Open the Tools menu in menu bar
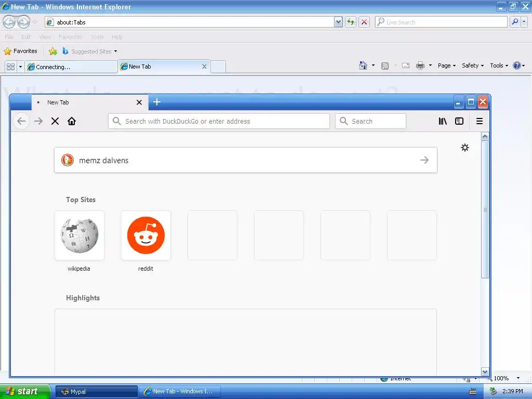This screenshot has width=532, height=399. click(x=97, y=37)
